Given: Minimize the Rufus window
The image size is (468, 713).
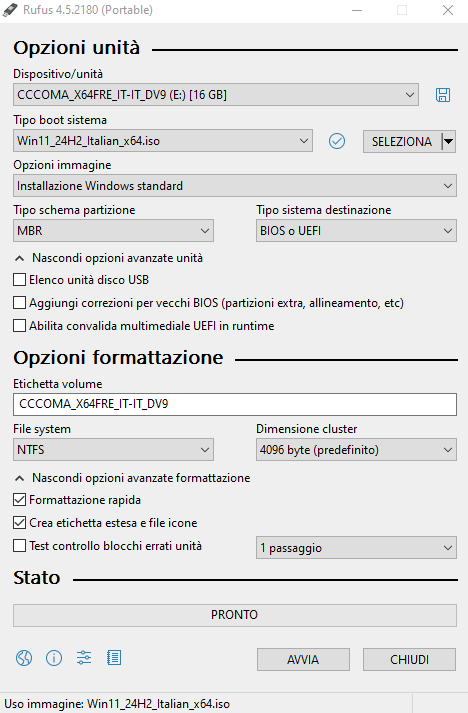Looking at the screenshot, I should click(x=357, y=10).
